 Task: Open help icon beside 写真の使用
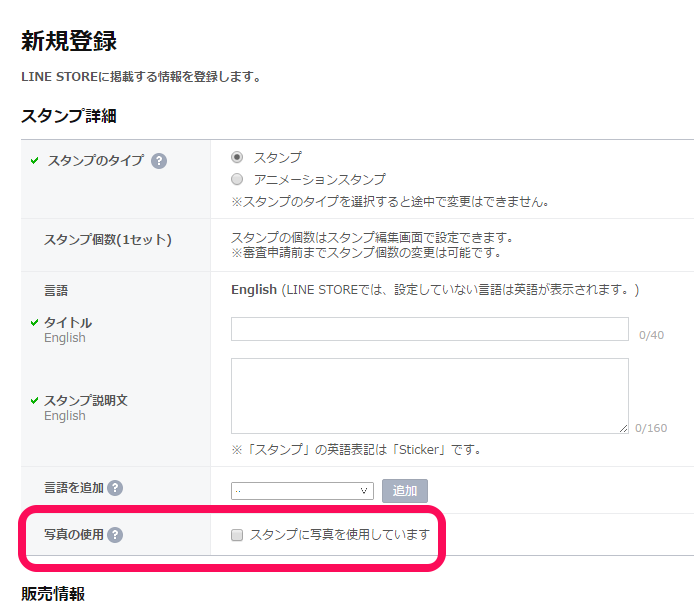[115, 535]
